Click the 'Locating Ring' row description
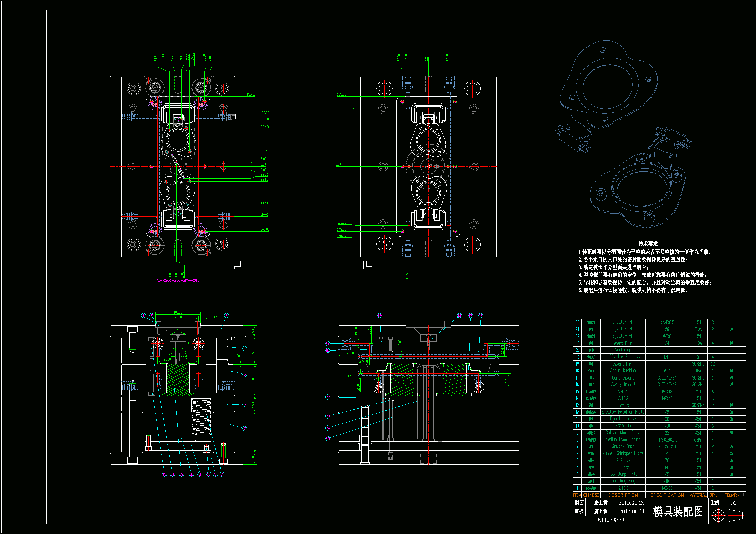 click(623, 481)
